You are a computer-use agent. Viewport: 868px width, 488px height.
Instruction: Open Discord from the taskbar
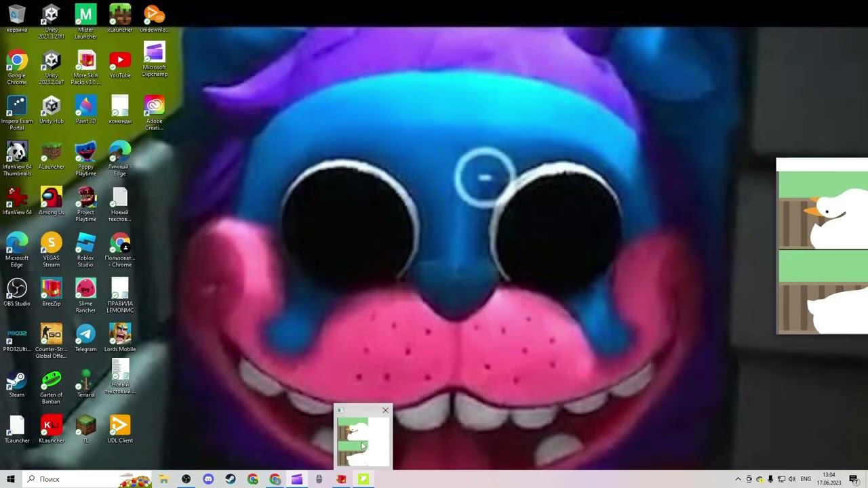coord(208,479)
